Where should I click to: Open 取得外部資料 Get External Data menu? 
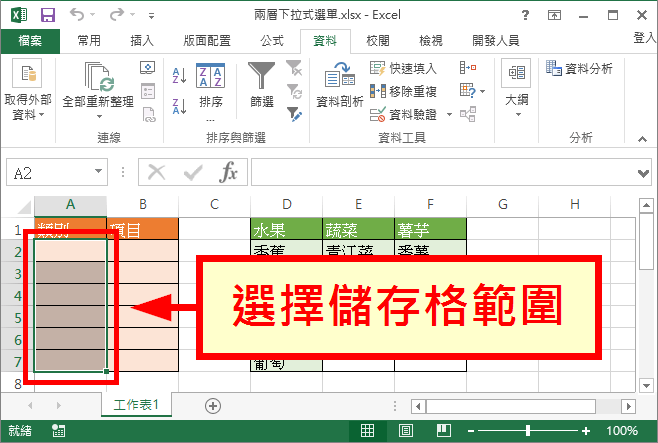pos(28,91)
